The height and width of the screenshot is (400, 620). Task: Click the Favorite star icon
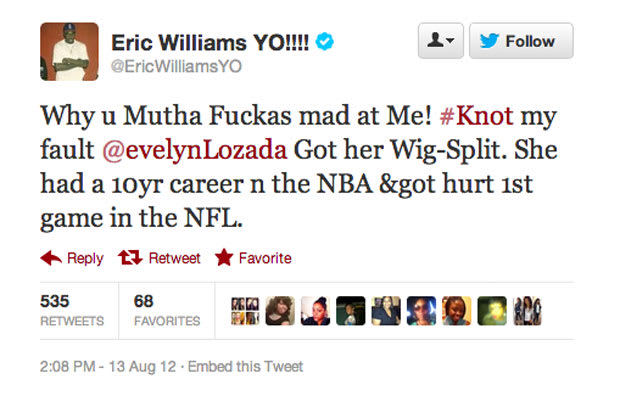tap(224, 257)
